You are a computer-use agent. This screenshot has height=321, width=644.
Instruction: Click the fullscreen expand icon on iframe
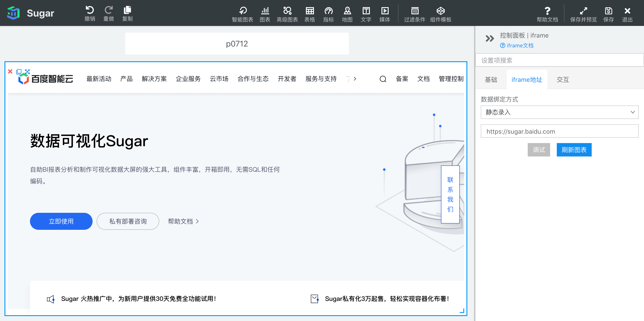[27, 72]
